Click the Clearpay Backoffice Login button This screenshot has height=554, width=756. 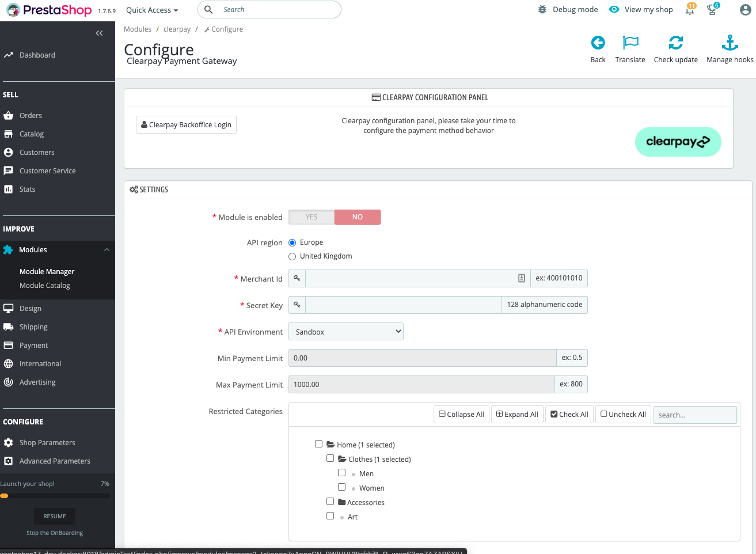click(186, 125)
